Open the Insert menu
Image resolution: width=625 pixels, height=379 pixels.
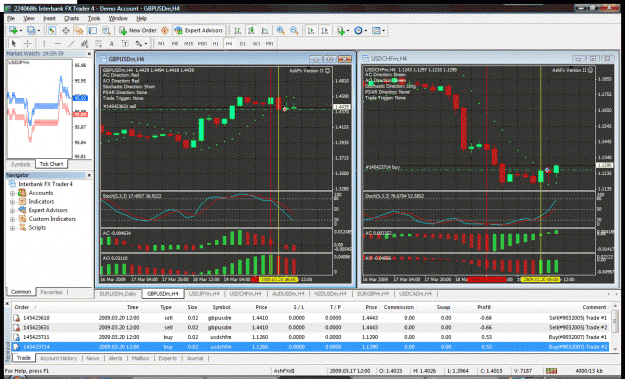[49, 18]
